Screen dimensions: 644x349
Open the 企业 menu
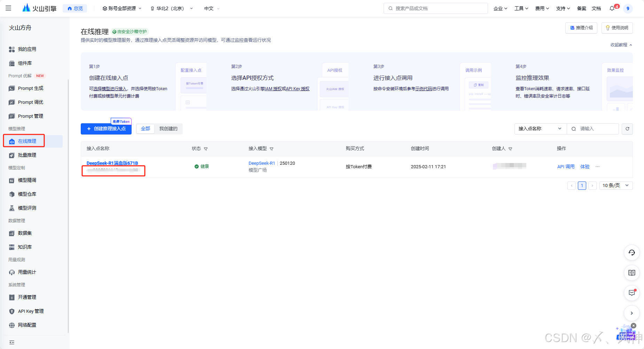pos(500,8)
